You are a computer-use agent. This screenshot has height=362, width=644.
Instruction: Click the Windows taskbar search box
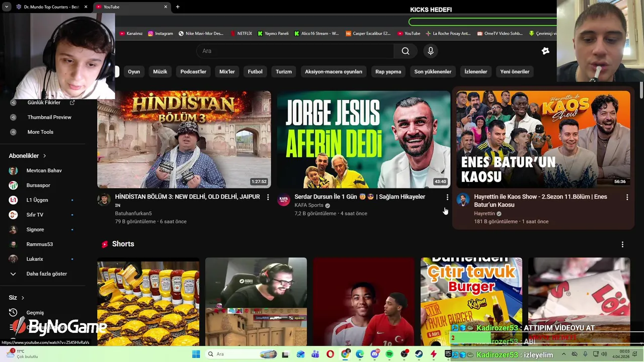240,354
